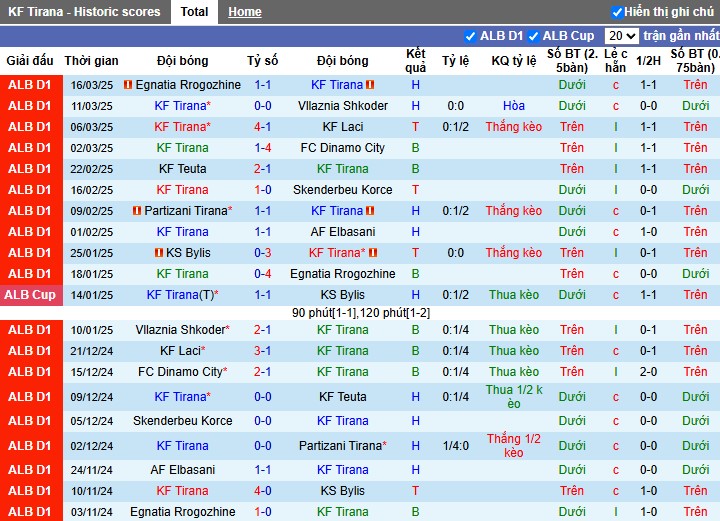
Task: Uncheck the ALB Cup filter
Action: coord(533,36)
